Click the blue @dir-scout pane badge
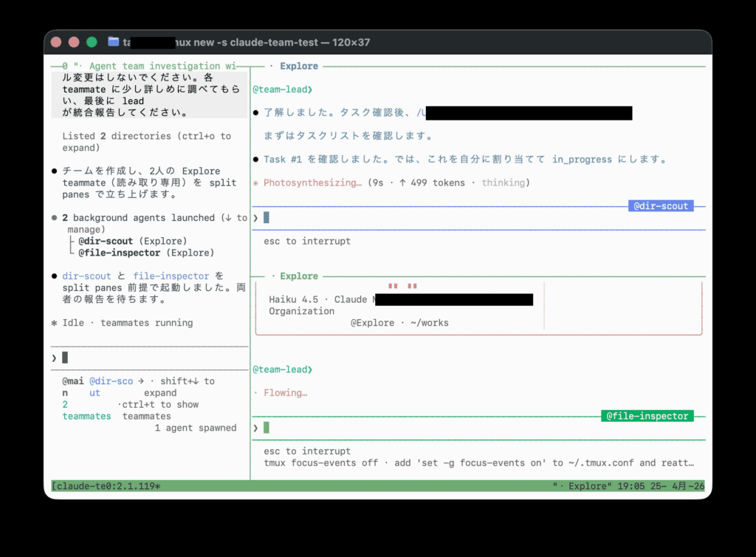 [661, 206]
